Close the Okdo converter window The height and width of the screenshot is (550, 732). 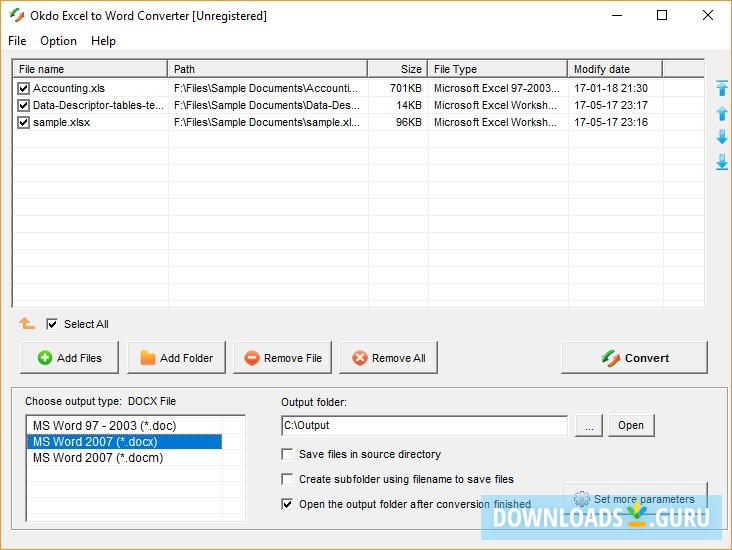(x=708, y=15)
